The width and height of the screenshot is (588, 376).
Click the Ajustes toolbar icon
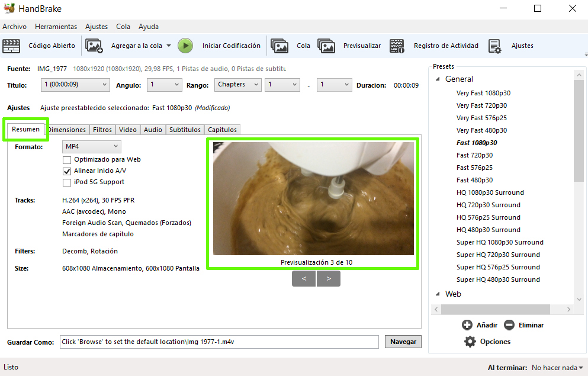pos(495,46)
